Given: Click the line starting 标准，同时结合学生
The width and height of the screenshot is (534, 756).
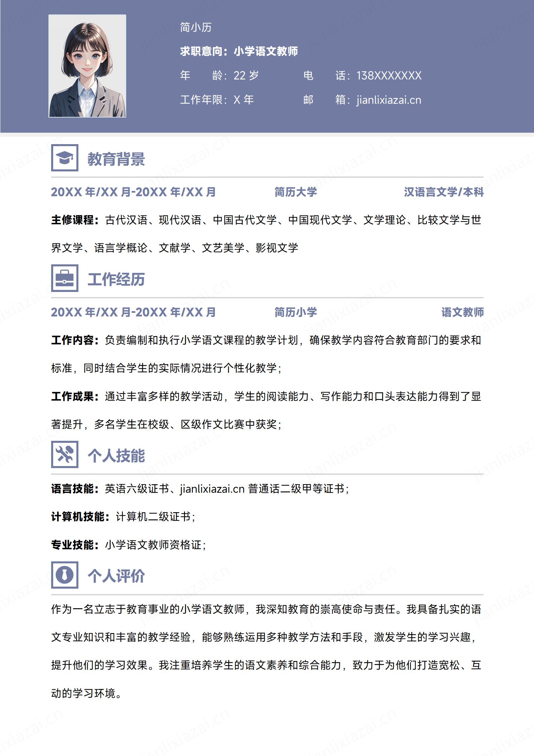Looking at the screenshot, I should pos(167,368).
